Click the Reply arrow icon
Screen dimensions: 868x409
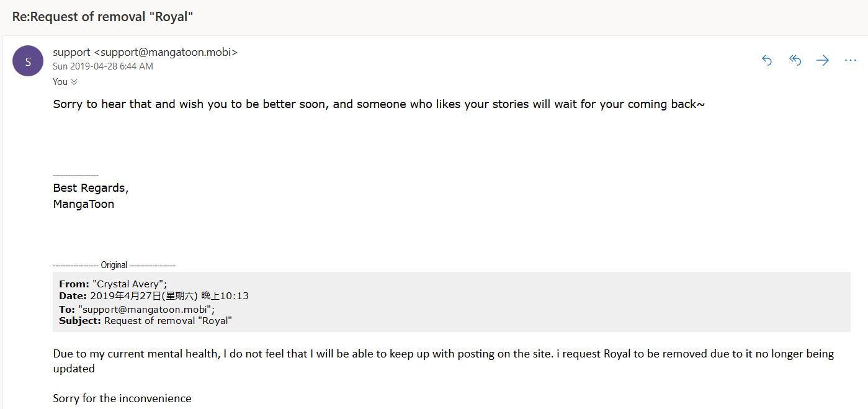[x=767, y=60]
